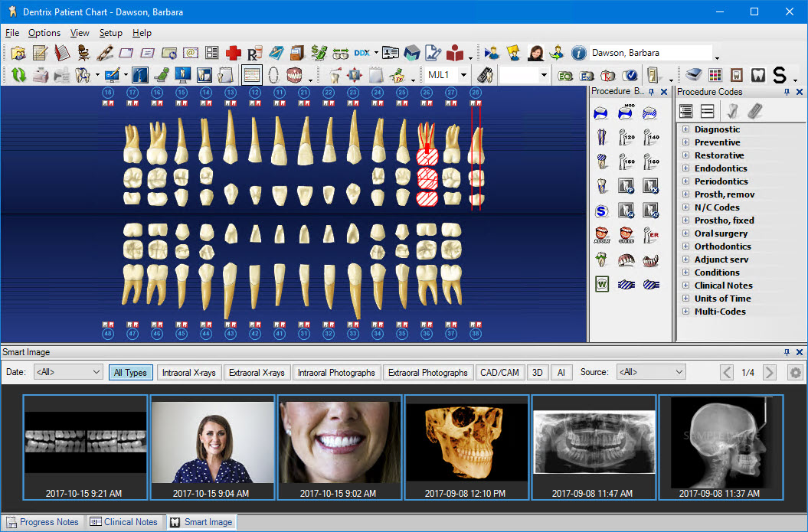Click the green refresh arrows icon
This screenshot has width=808, height=532.
click(18, 75)
